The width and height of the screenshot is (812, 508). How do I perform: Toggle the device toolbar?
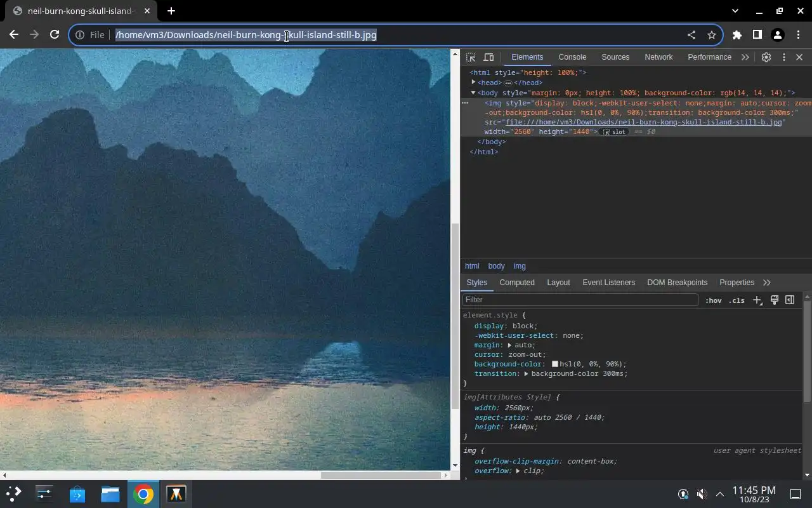click(x=488, y=57)
